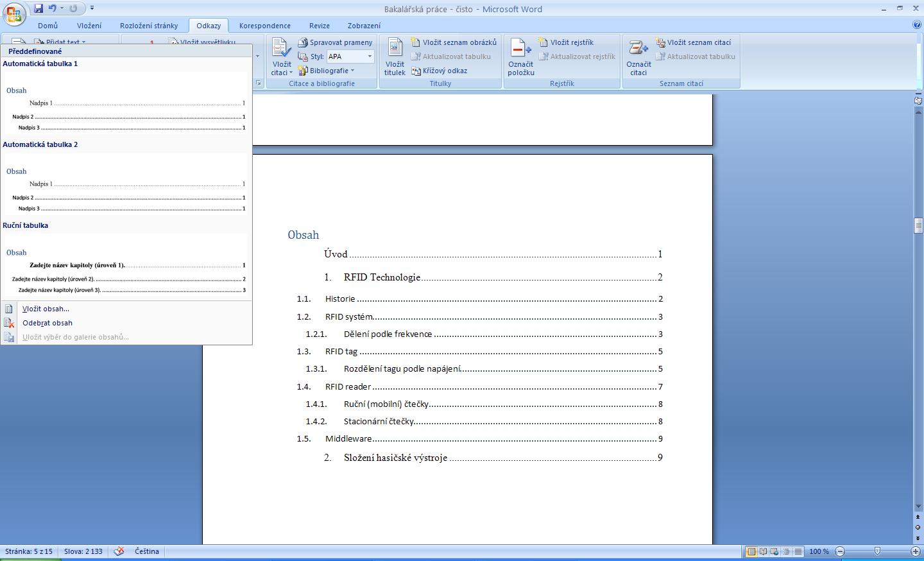Click the proofing errors status icon

click(x=119, y=551)
